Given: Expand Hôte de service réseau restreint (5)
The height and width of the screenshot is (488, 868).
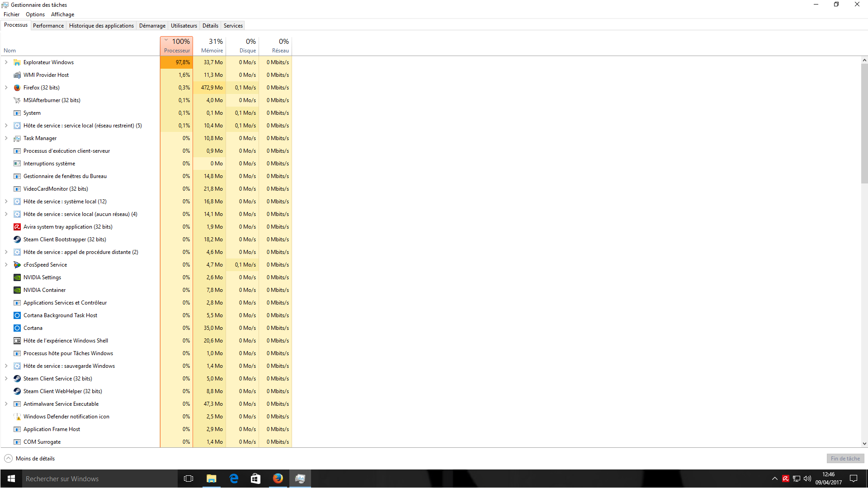Looking at the screenshot, I should [6, 126].
